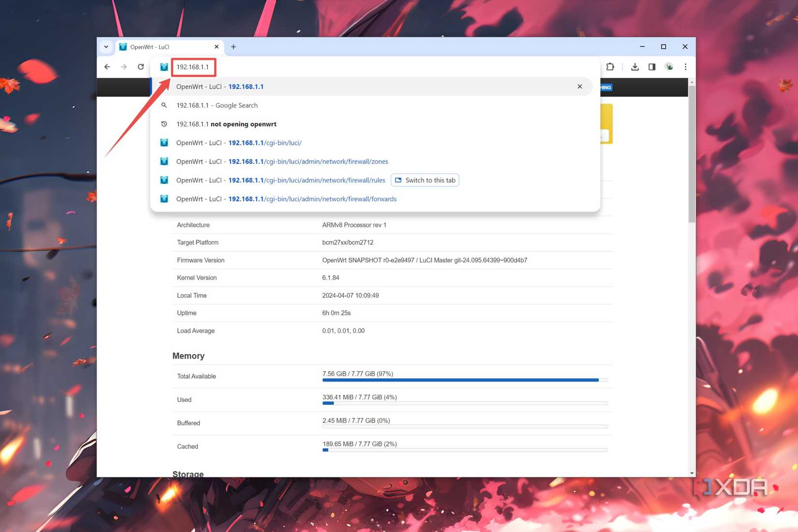Click the Buffered memory progress bar
The width and height of the screenshot is (798, 532).
(x=465, y=427)
